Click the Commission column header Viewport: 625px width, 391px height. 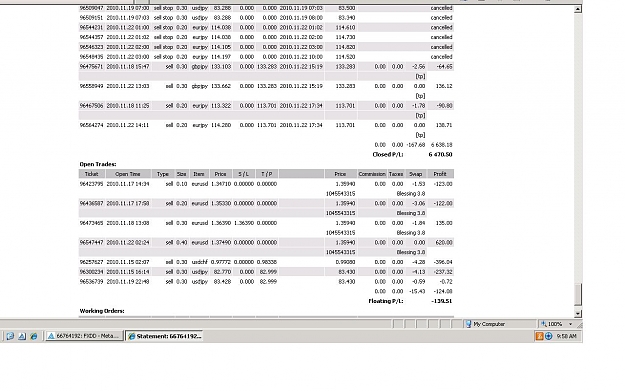point(372,174)
